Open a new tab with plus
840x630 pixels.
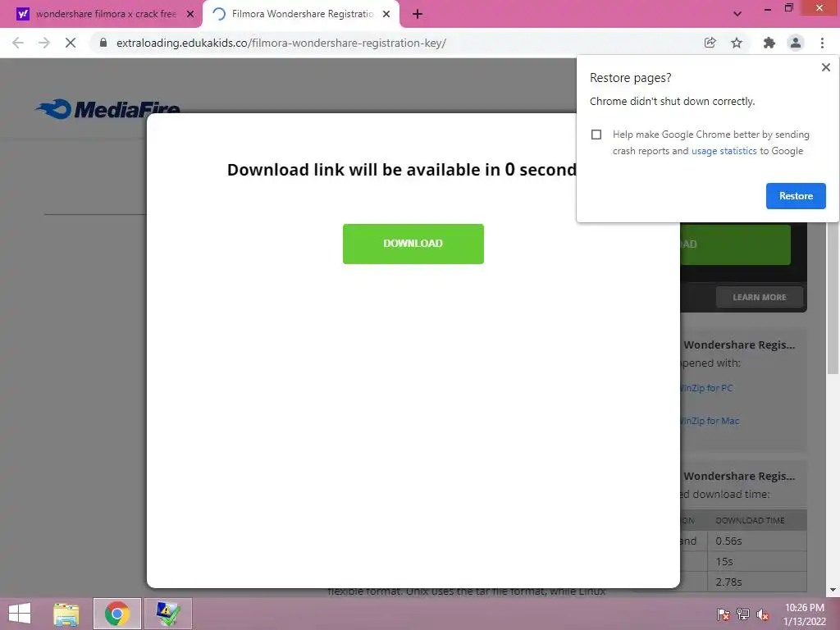[418, 14]
